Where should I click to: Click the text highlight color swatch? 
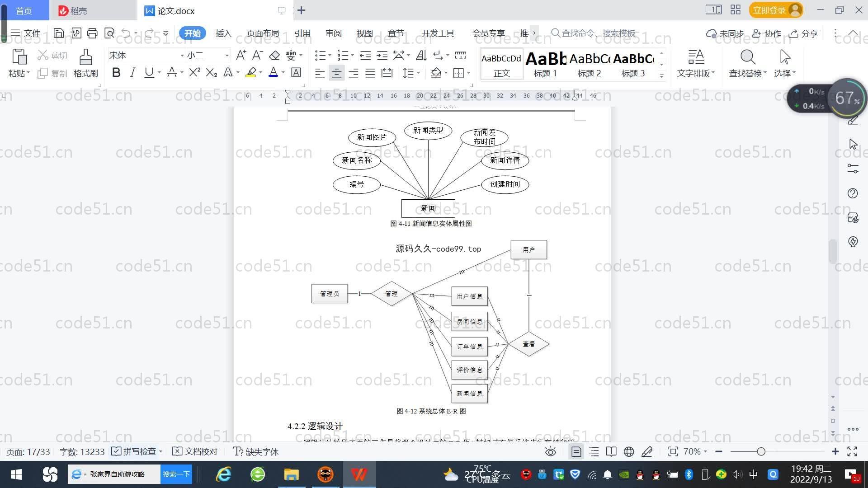pyautogui.click(x=251, y=72)
